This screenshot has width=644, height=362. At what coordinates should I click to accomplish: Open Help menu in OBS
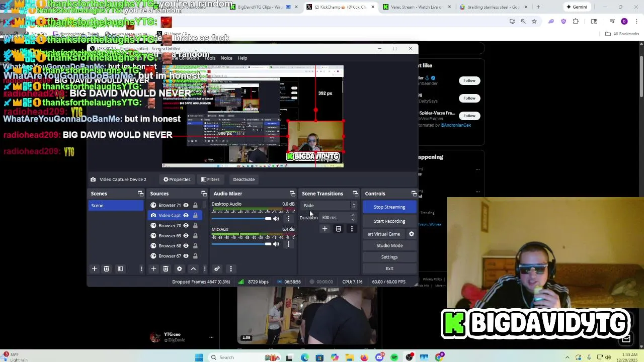[x=243, y=58]
